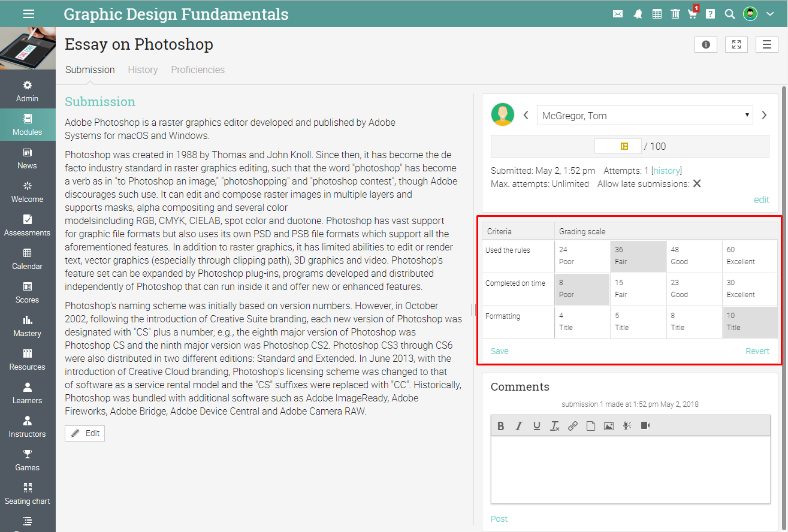
Task: Switch to the History tab
Action: click(x=143, y=69)
